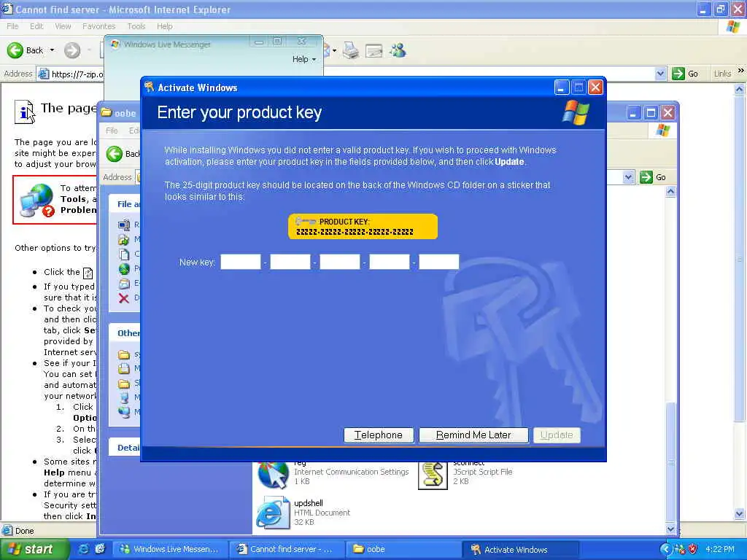Close the Activate Windows dialog
This screenshot has height=560, width=747.
click(595, 87)
